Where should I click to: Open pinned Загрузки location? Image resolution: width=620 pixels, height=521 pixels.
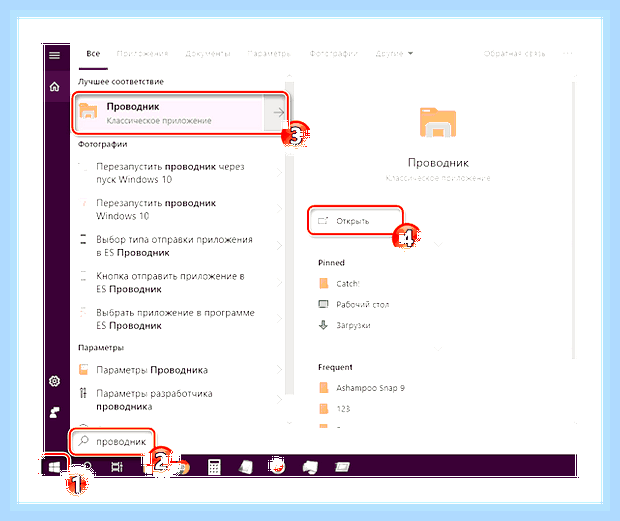pyautogui.click(x=353, y=325)
